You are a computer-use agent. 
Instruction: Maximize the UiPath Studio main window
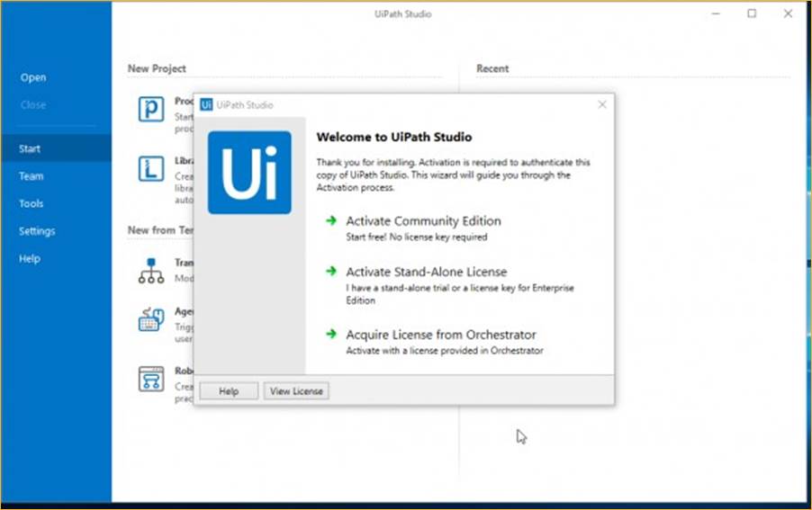click(752, 14)
